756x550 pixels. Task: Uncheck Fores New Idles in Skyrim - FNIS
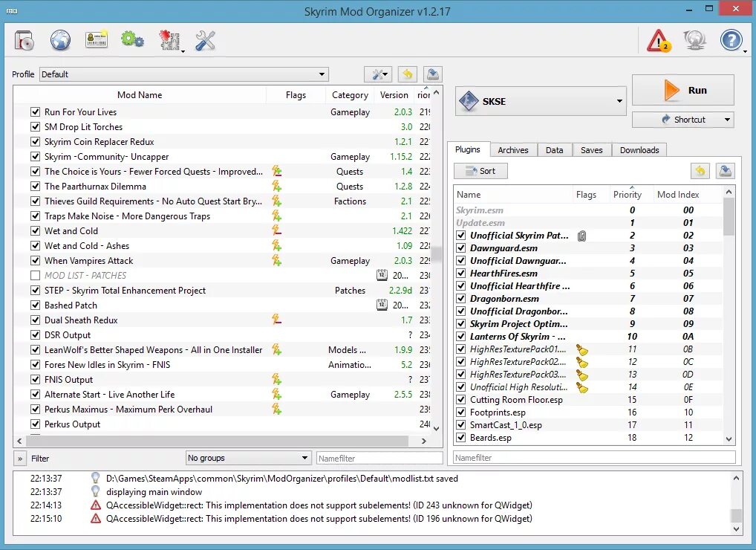35,365
